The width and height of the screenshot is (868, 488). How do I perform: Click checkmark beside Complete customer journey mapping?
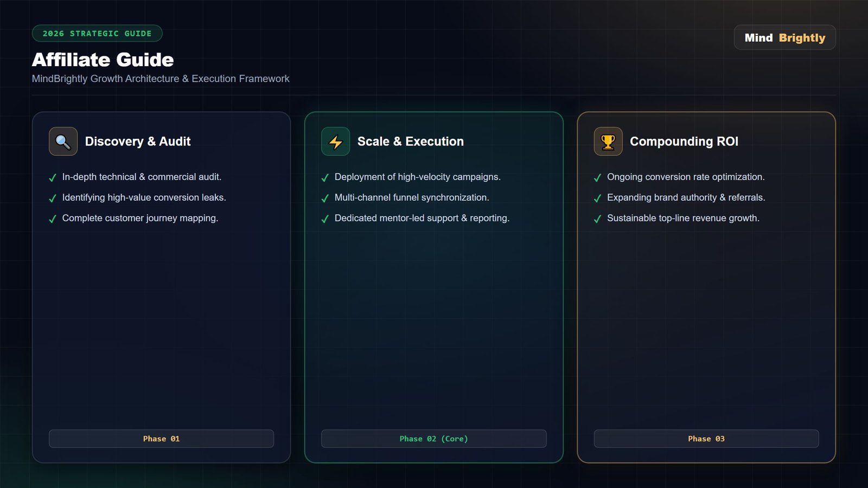[53, 219]
